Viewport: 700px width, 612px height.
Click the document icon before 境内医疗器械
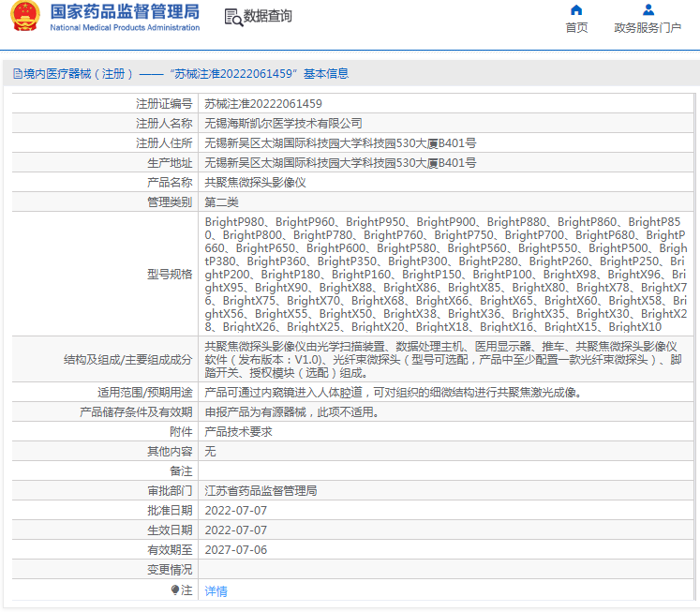tap(18, 74)
